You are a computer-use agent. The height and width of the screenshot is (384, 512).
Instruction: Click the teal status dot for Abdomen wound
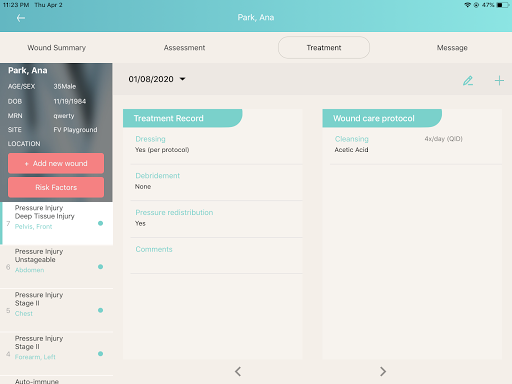point(100,267)
